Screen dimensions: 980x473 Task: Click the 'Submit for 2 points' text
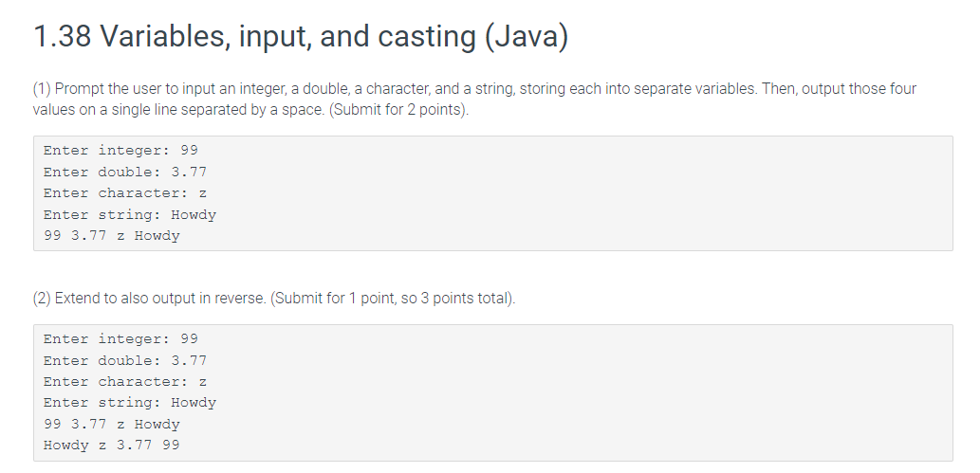coord(397,109)
